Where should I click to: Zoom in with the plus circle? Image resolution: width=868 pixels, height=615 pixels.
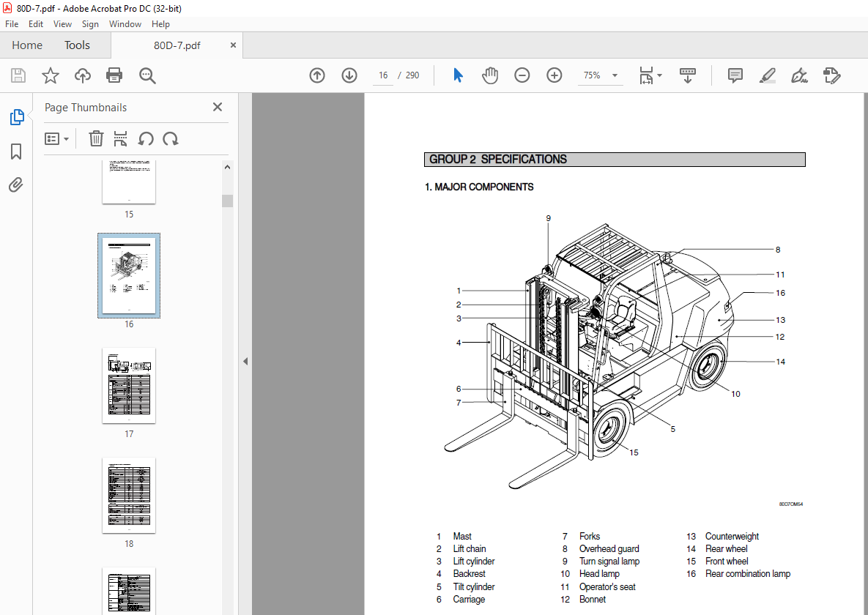click(x=554, y=75)
